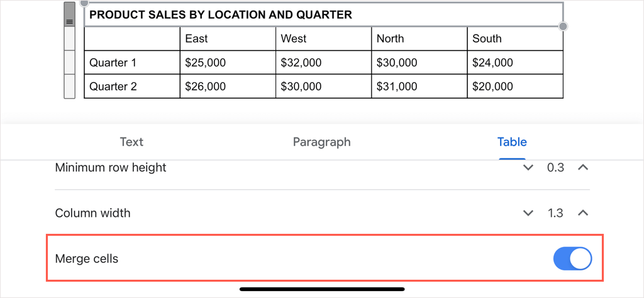Decrease minimum row height with down chevron
The image size is (644, 298).
coord(528,168)
